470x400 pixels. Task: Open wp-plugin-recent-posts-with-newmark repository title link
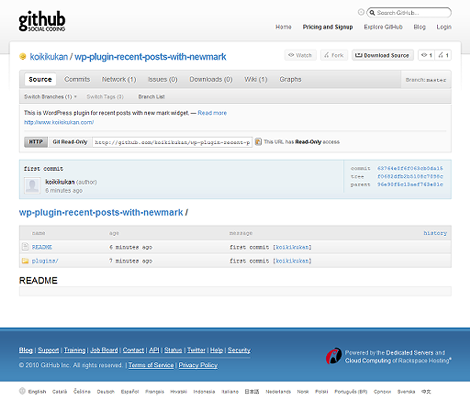(150, 57)
